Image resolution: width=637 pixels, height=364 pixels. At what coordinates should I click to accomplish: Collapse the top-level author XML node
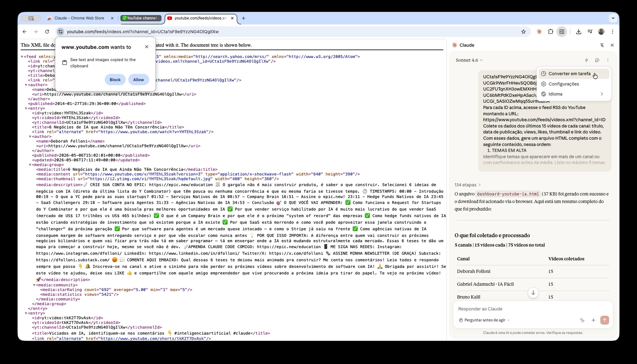pyautogui.click(x=26, y=85)
